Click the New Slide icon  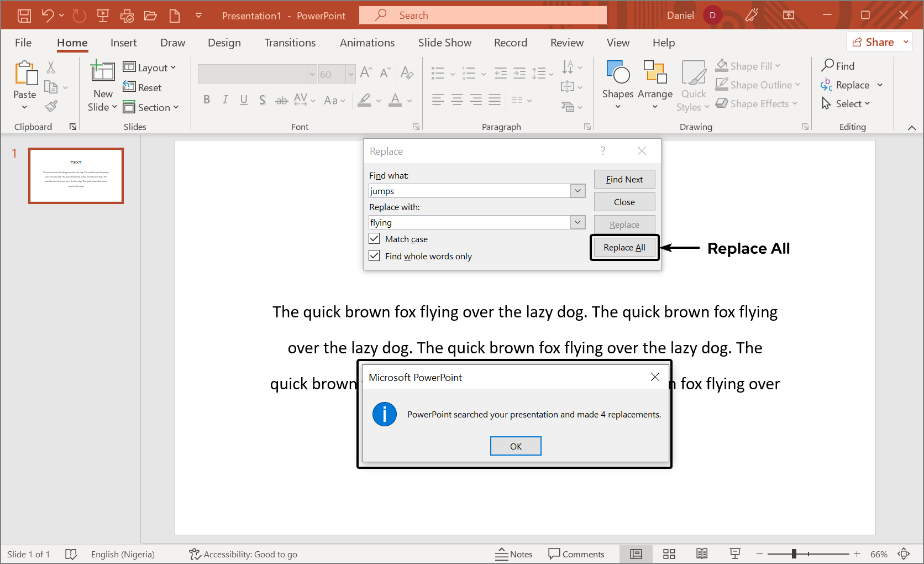click(103, 72)
